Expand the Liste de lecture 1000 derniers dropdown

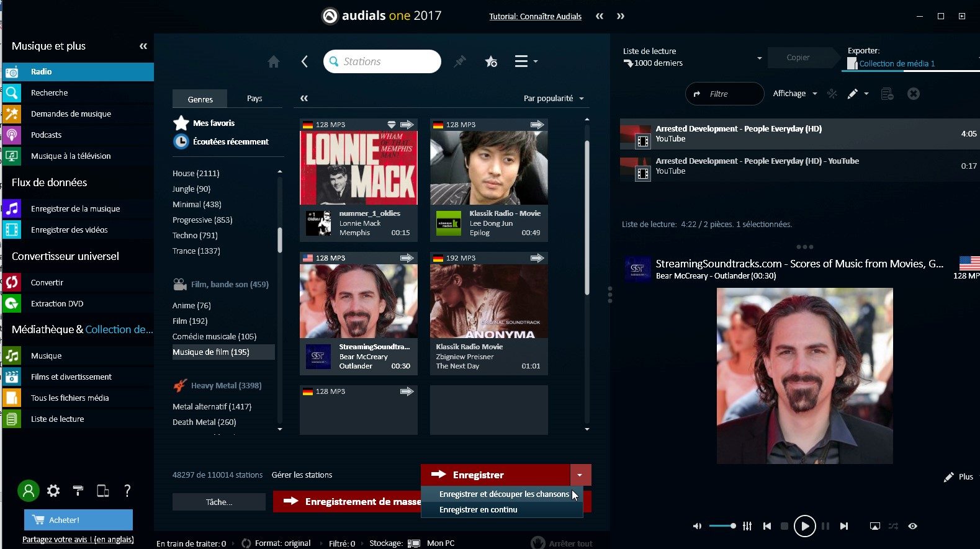(759, 58)
